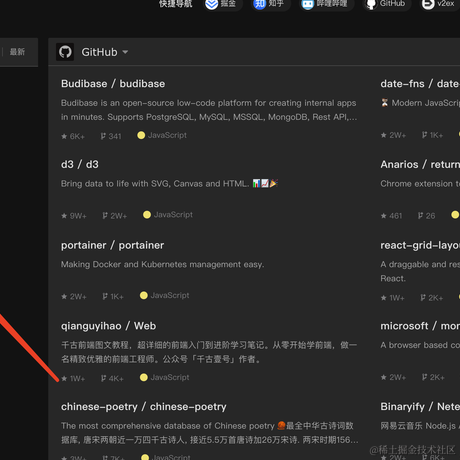This screenshot has width=460, height=460.
Task: Expand the GitHub source dropdown arrow
Action: tap(125, 52)
